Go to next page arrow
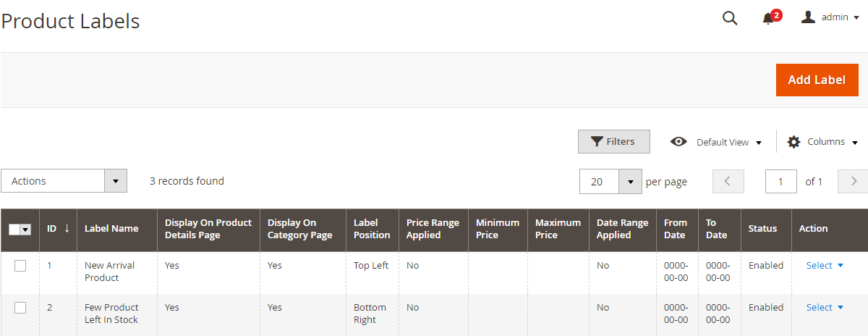Image resolution: width=868 pixels, height=336 pixels. click(x=853, y=181)
